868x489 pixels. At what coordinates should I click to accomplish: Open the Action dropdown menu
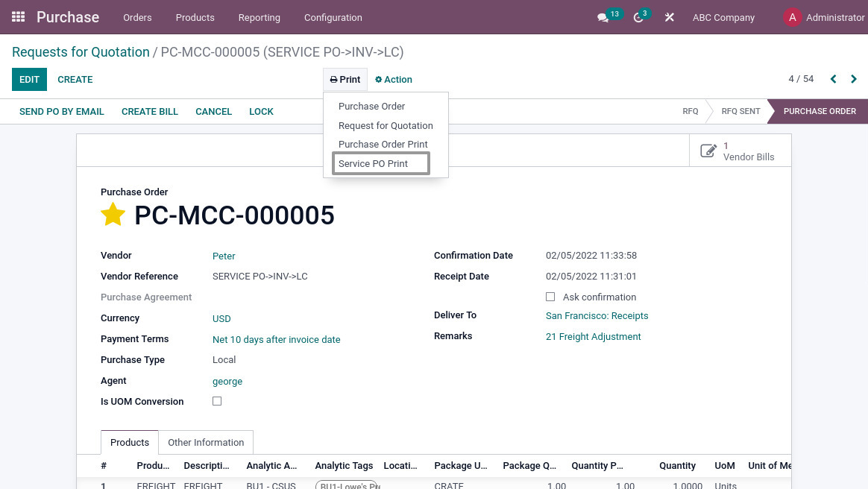tap(393, 79)
